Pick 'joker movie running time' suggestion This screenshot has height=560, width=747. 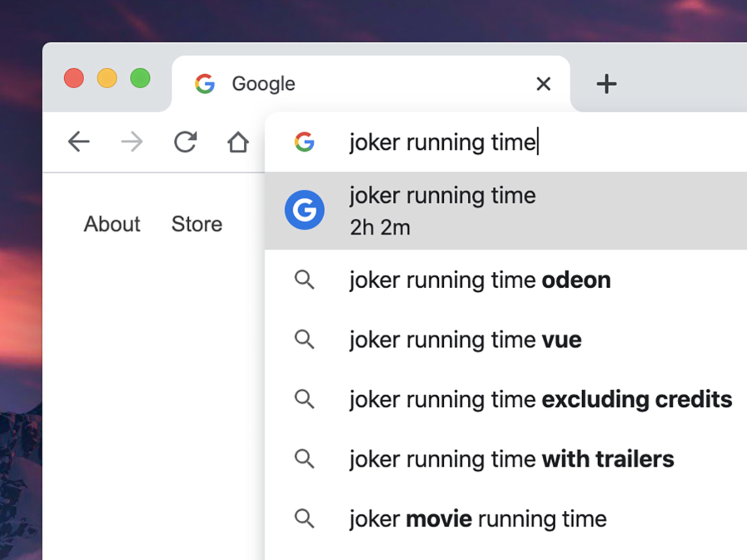point(478,519)
